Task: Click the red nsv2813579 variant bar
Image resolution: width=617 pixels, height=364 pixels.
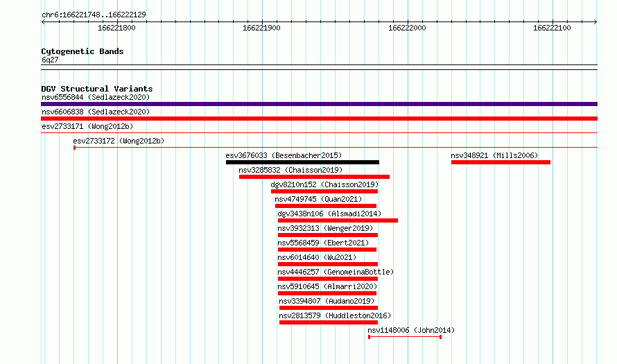Action: click(329, 322)
